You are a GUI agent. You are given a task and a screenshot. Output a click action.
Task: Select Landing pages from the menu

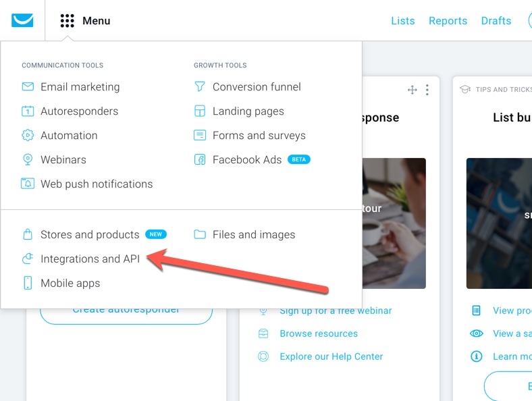click(x=248, y=111)
